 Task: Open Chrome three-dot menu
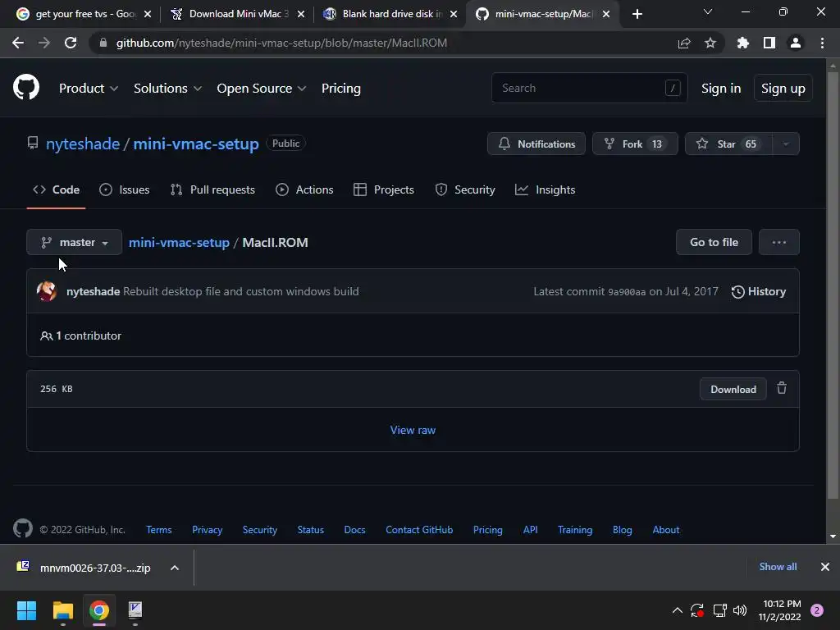pyautogui.click(x=822, y=43)
